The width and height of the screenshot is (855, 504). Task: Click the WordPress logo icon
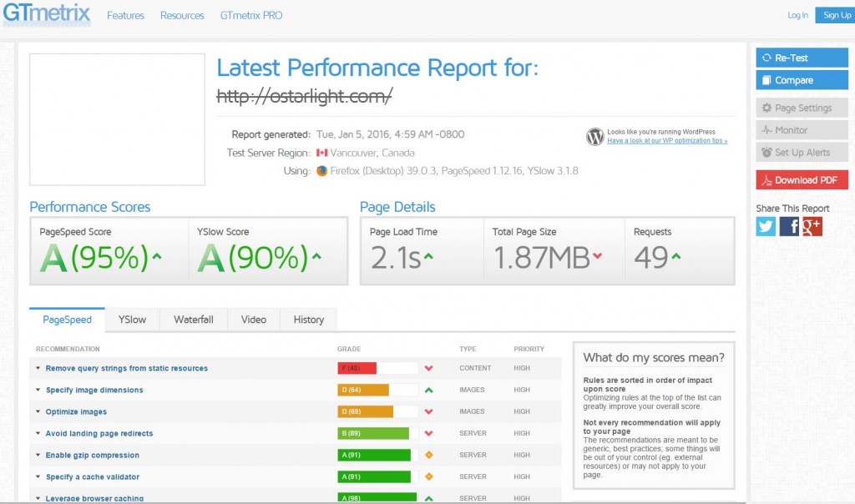pos(594,136)
